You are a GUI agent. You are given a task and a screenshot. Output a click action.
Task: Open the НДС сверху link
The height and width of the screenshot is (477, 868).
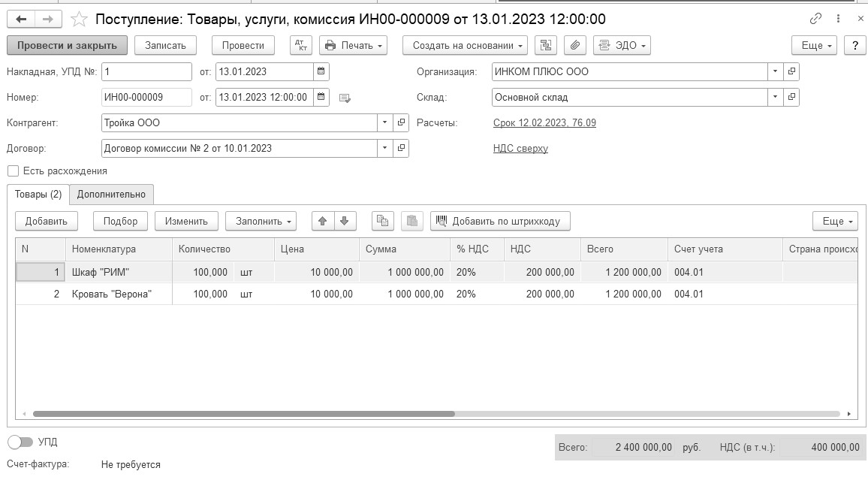point(521,149)
